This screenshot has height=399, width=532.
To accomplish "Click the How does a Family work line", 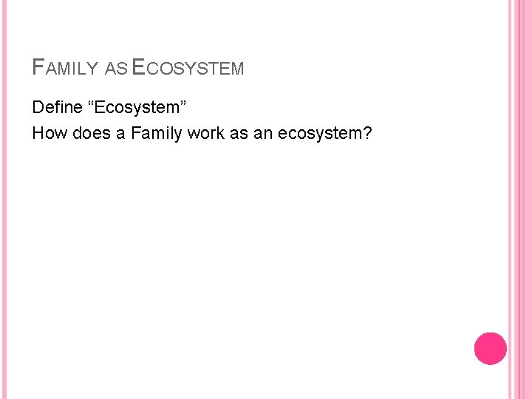I will pos(202,133).
